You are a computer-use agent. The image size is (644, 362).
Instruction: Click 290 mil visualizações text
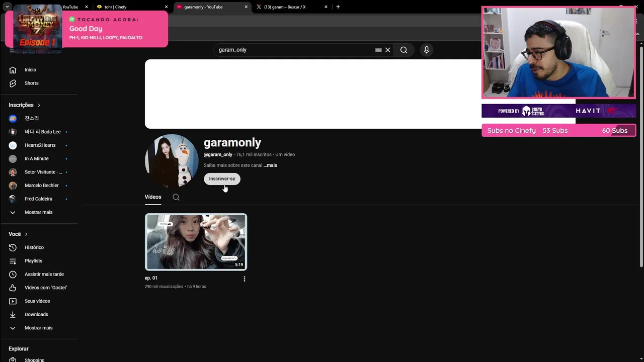164,287
